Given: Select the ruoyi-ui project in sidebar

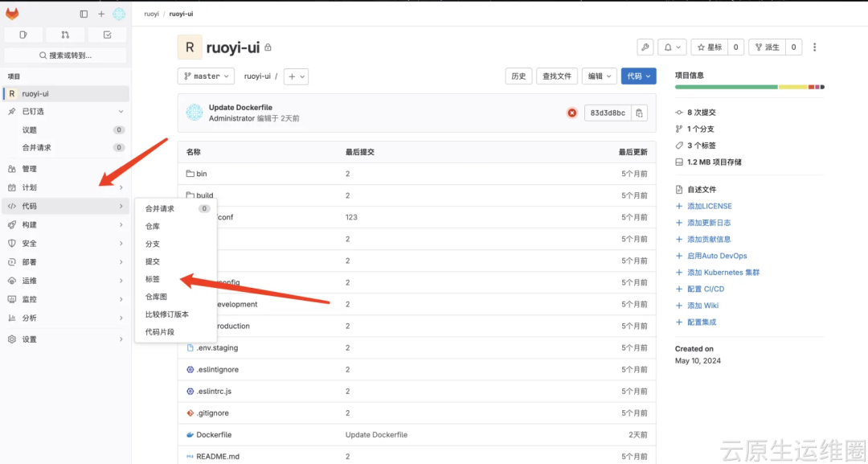Looking at the screenshot, I should [66, 93].
